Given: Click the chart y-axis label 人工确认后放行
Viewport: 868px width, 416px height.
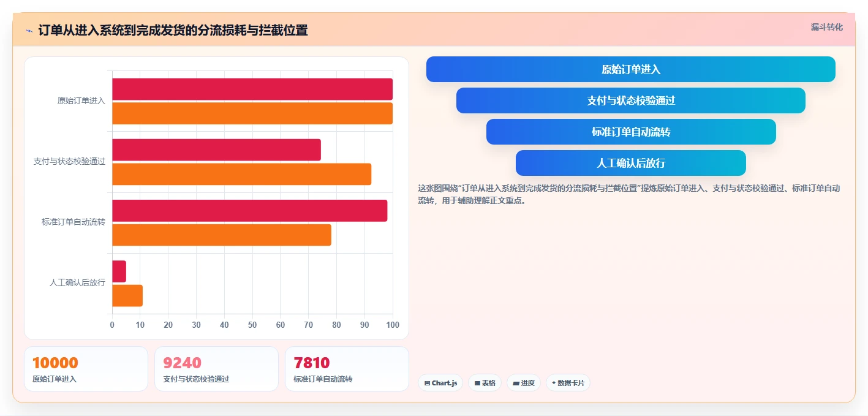Looking at the screenshot, I should coord(77,283).
